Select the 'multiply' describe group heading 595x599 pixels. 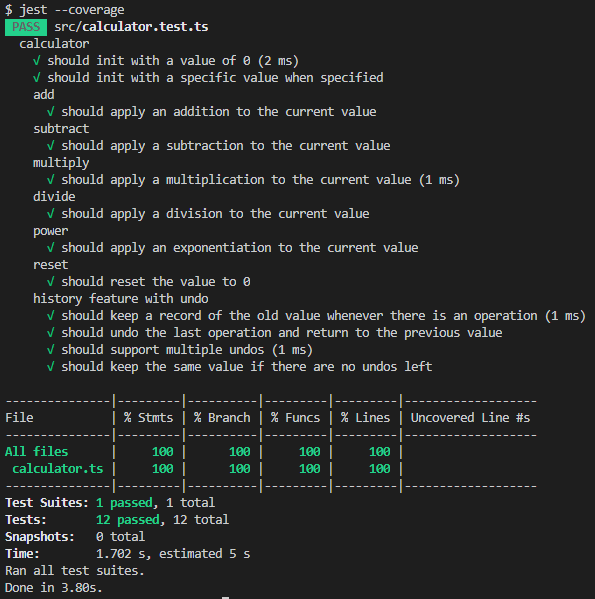[61, 163]
